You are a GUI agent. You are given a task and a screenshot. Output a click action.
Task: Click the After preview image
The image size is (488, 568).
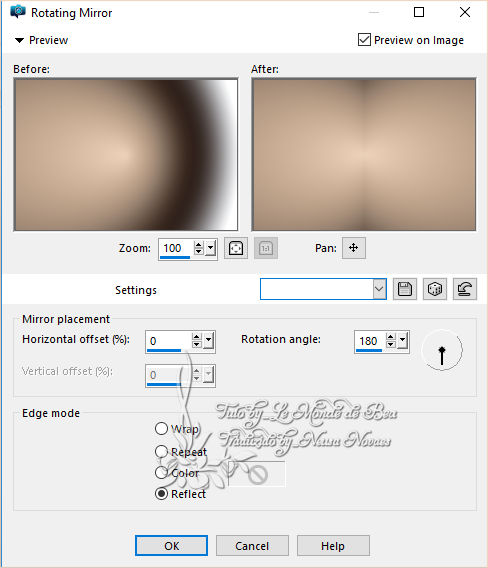[364, 154]
